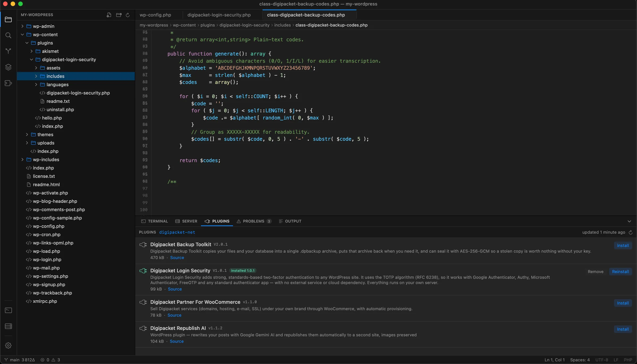Click the Digipacket Backup Toolkit plugin icon
The image size is (637, 364).
tap(143, 245)
